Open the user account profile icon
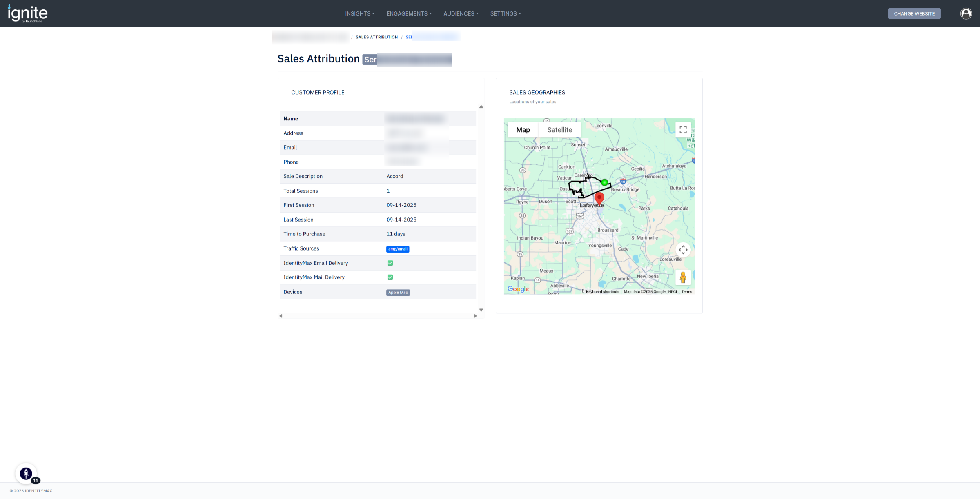 pyautogui.click(x=966, y=13)
